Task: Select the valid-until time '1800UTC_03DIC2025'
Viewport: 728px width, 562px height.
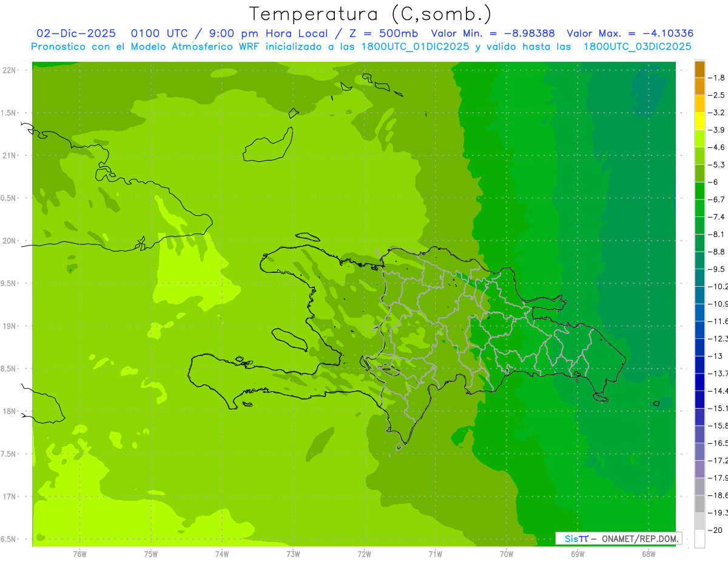Action: [637, 47]
